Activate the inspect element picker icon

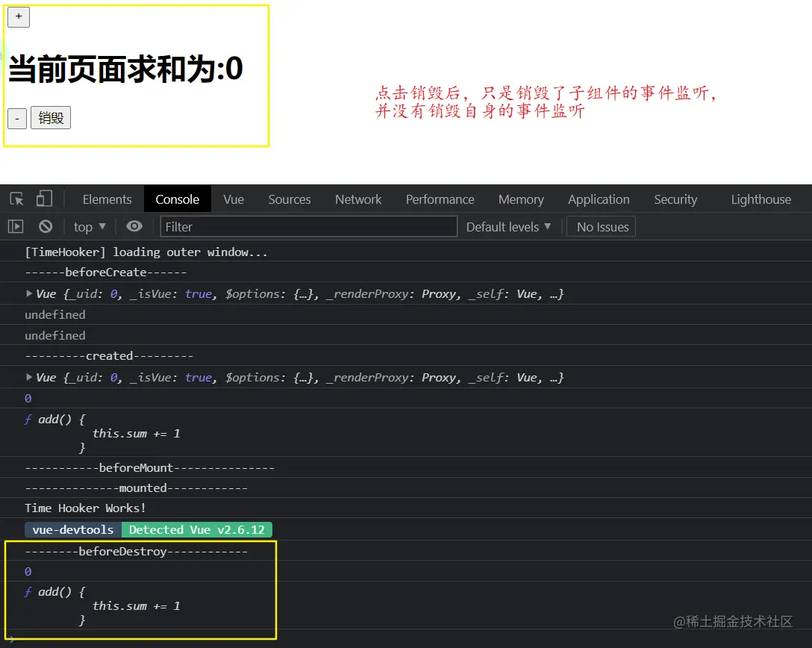[x=16, y=199]
